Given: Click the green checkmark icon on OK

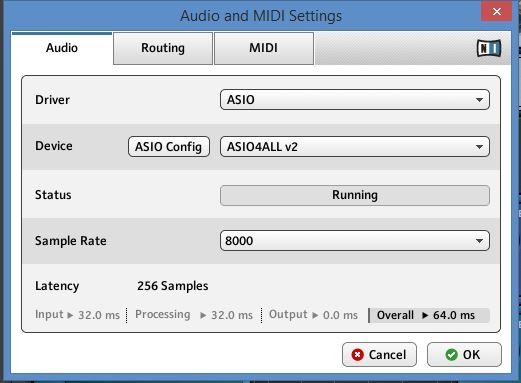Looking at the screenshot, I should 452,355.
